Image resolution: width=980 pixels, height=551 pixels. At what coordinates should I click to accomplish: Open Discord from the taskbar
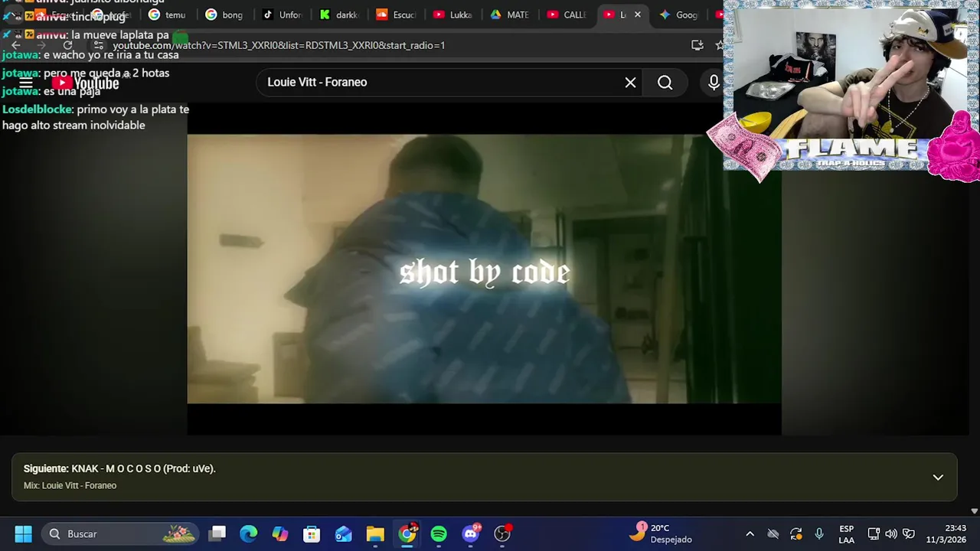coord(471,533)
